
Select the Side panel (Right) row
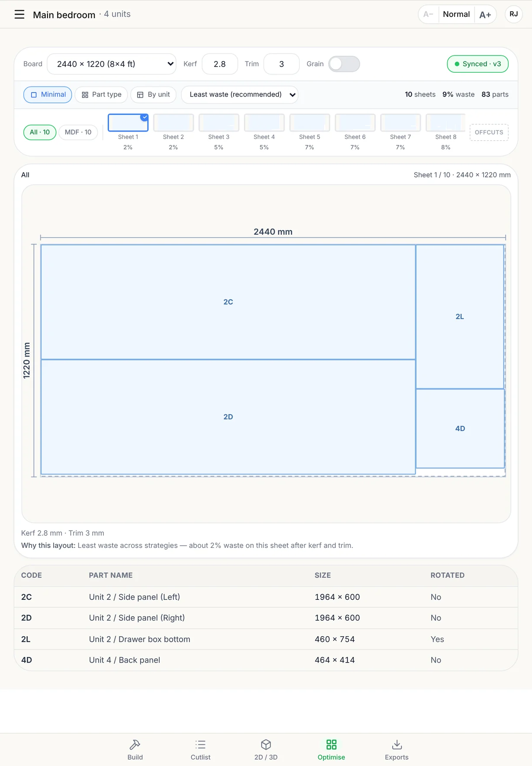click(266, 618)
